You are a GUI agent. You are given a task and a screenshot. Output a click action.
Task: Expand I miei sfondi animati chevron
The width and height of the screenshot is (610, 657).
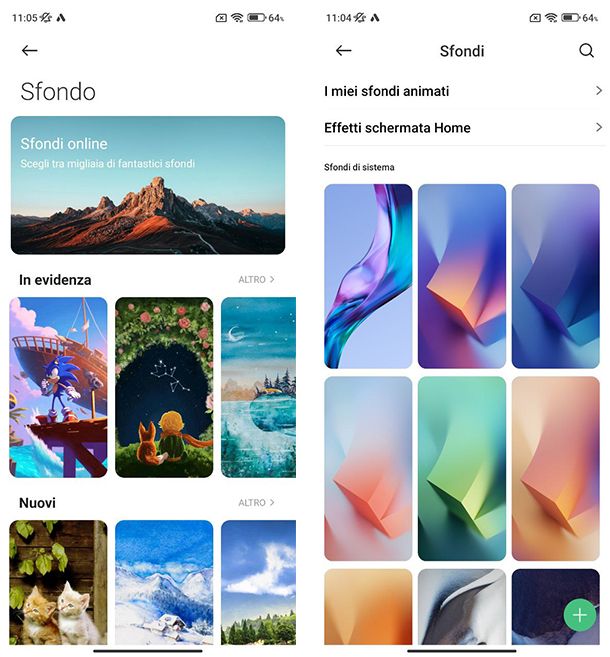(x=599, y=91)
